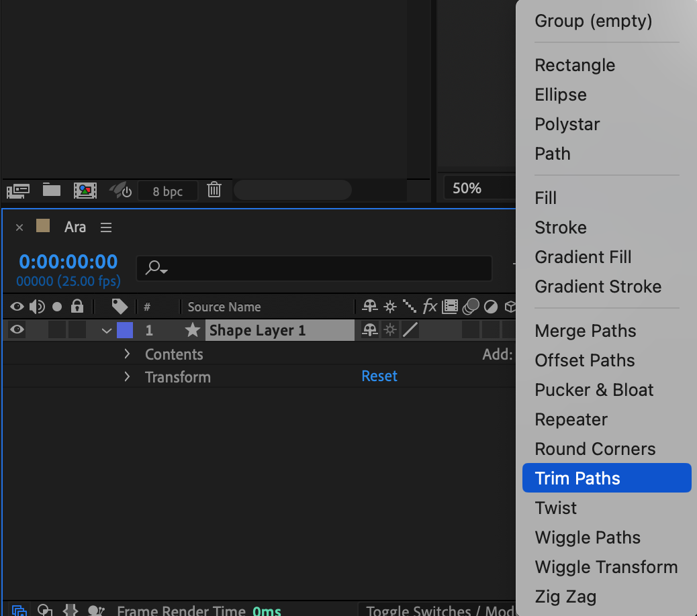Click Toggle Switches / Modes button
697x616 pixels.
point(436,610)
